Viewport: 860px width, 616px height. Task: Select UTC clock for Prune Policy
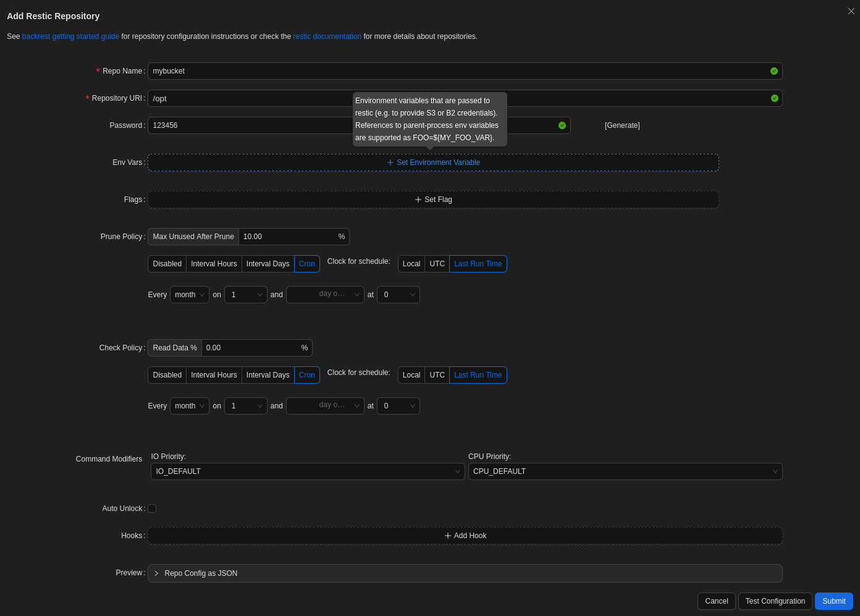point(437,264)
